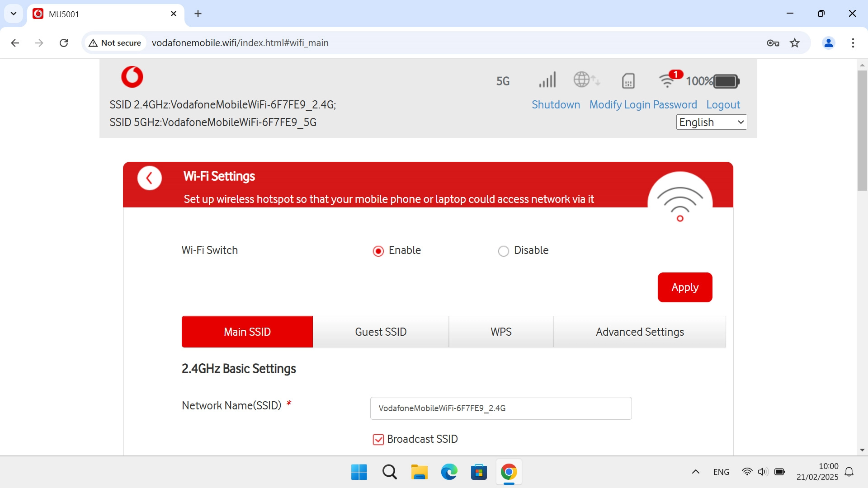Click the battery status icon
Image resolution: width=868 pixels, height=488 pixels.
pos(726,81)
